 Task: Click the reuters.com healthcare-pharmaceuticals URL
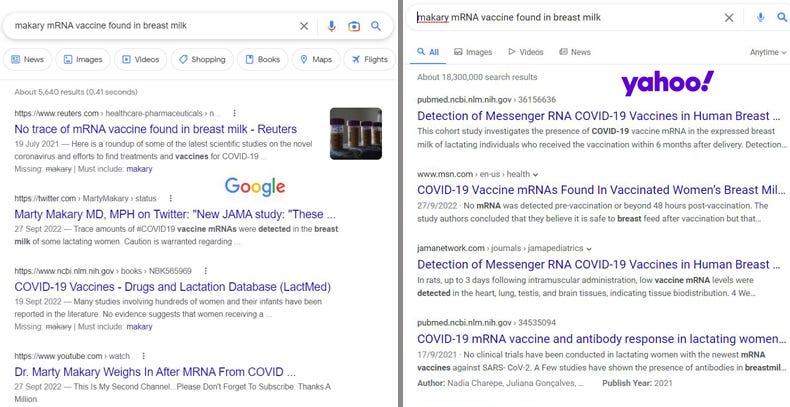(117, 113)
